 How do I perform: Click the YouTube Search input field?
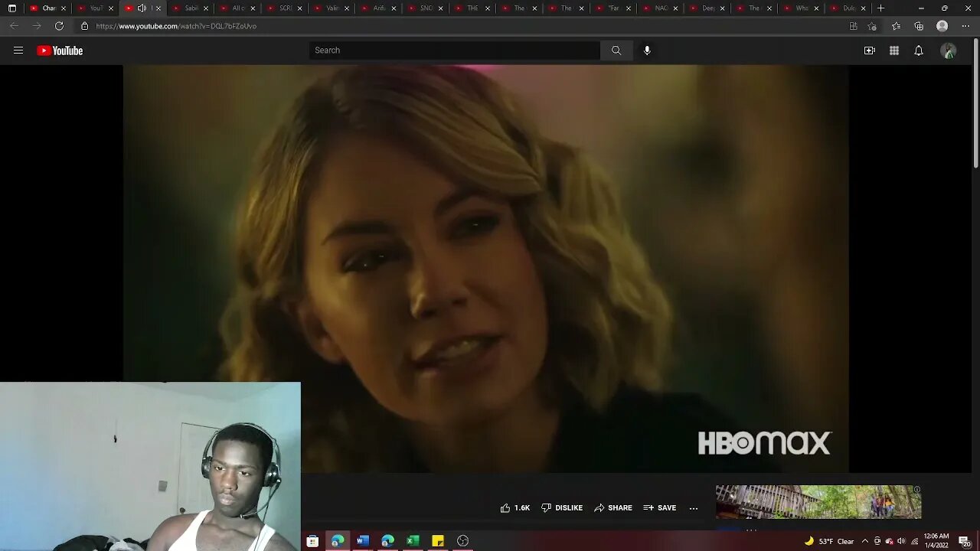point(455,51)
